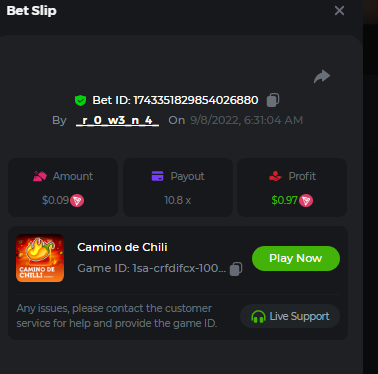Click the green $0.97 profit value

tap(284, 200)
